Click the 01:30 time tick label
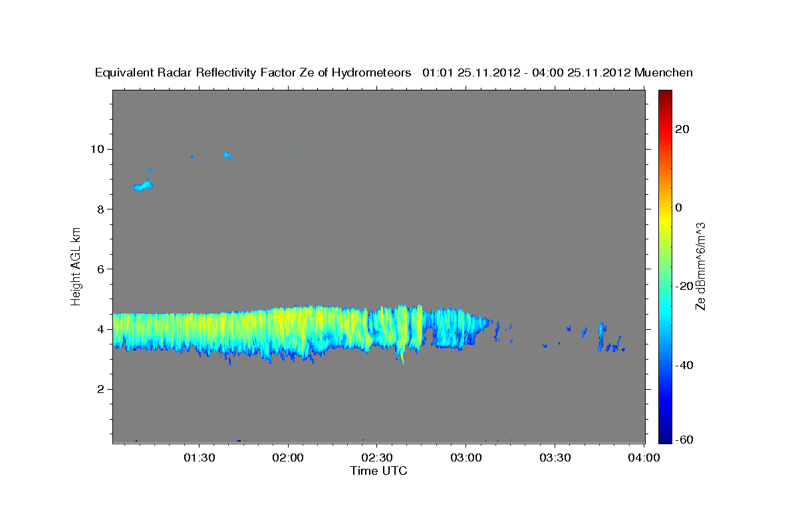Viewport: 798px width, 532px height. coord(199,458)
